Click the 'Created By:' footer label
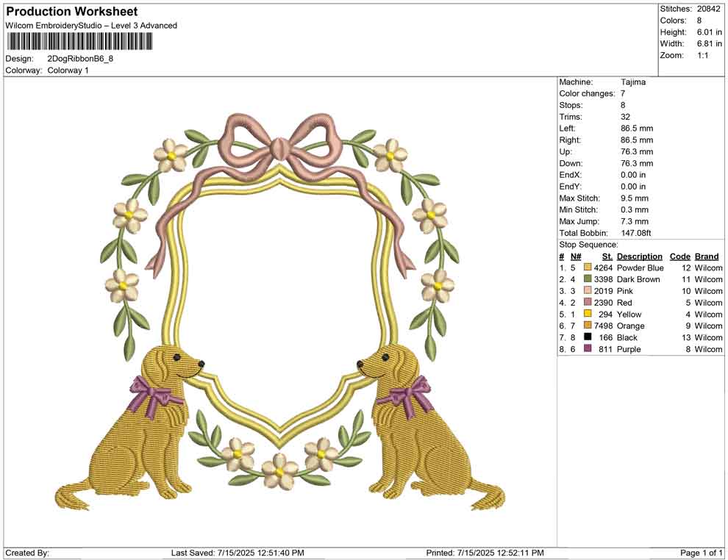 click(x=27, y=553)
